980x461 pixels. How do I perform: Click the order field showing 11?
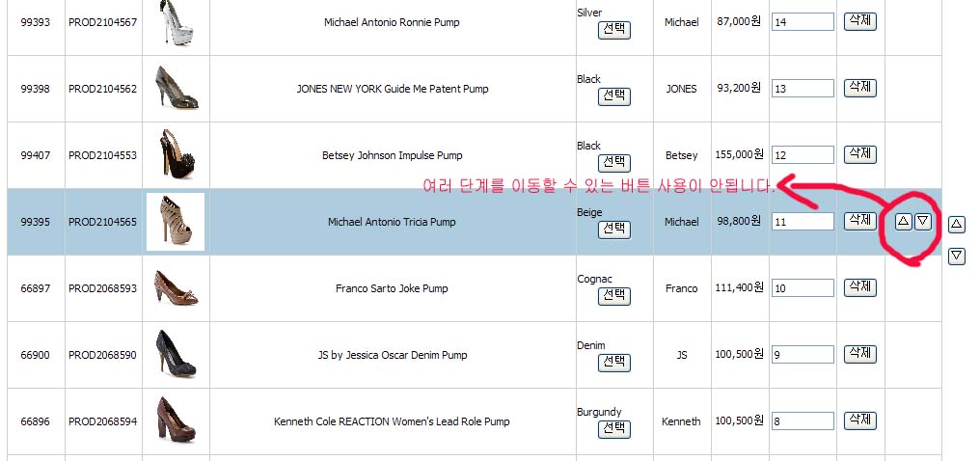coord(803,222)
